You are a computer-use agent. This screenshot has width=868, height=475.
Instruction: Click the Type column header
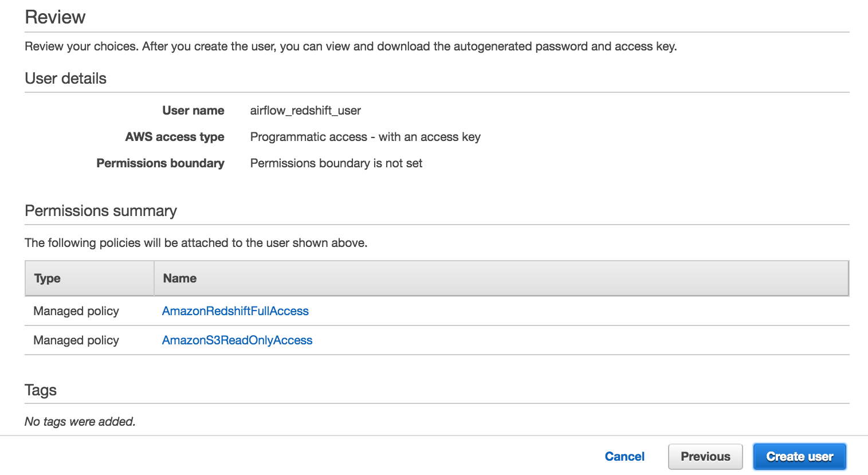[x=47, y=278]
